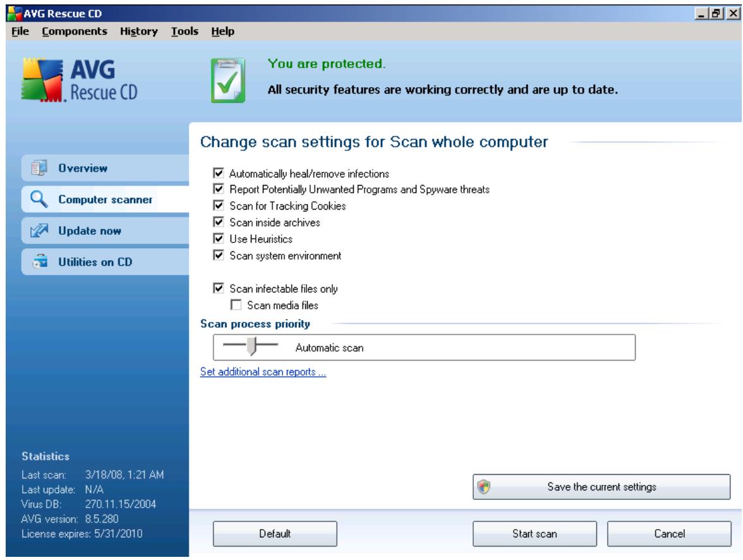Click the License expires 5/31/2010 text
This screenshot has height=560, width=743.
[82, 533]
